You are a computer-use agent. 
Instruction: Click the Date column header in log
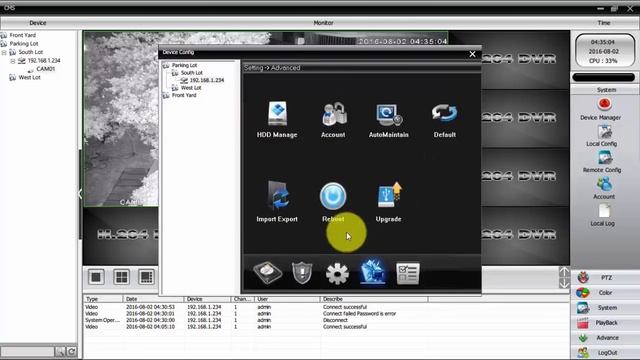pos(153,299)
